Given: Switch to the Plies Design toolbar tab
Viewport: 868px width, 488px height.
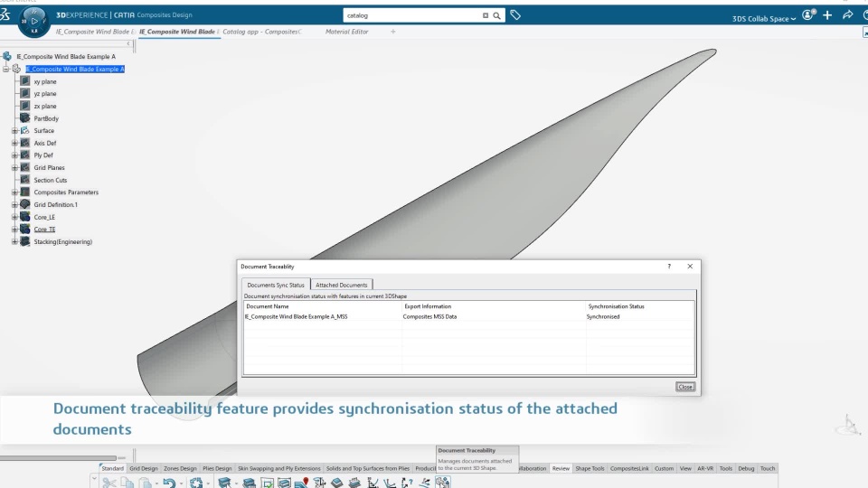Looking at the screenshot, I should click(x=217, y=469).
